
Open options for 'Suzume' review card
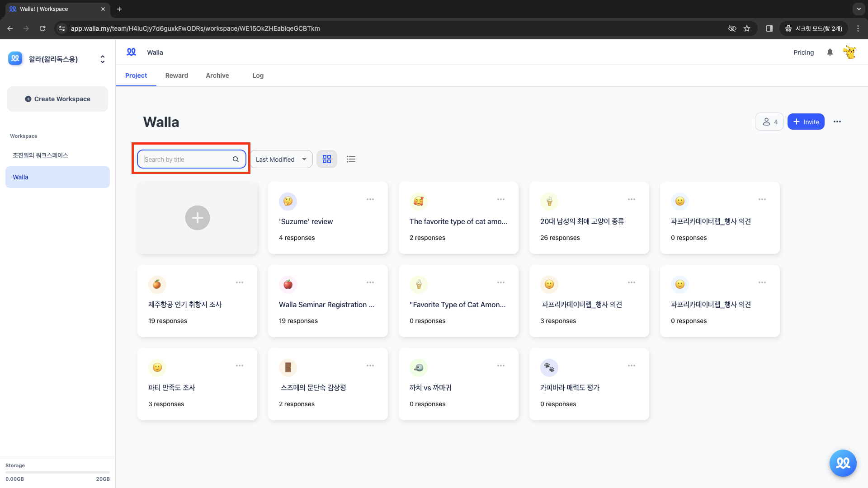370,199
